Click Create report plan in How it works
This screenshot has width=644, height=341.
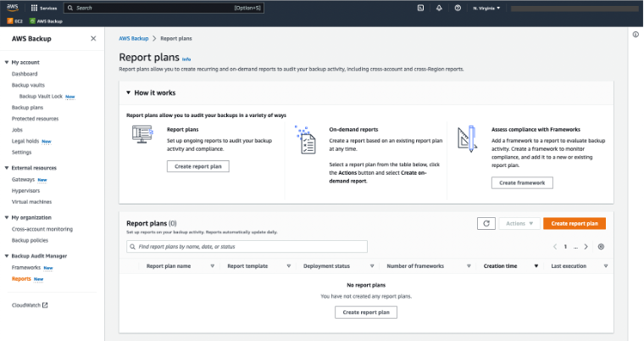click(198, 166)
